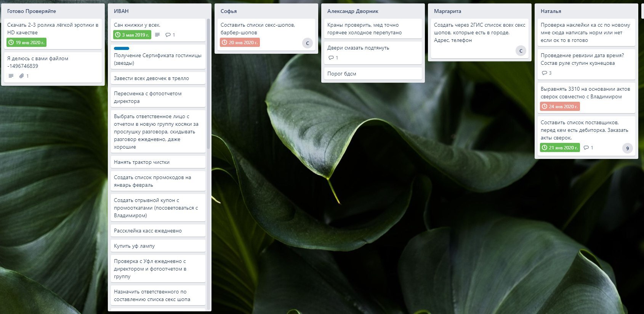This screenshot has width=644, height=314.
Task: Click comment bubble icon on 'Сан книжки у всех' card
Action: coord(168,35)
